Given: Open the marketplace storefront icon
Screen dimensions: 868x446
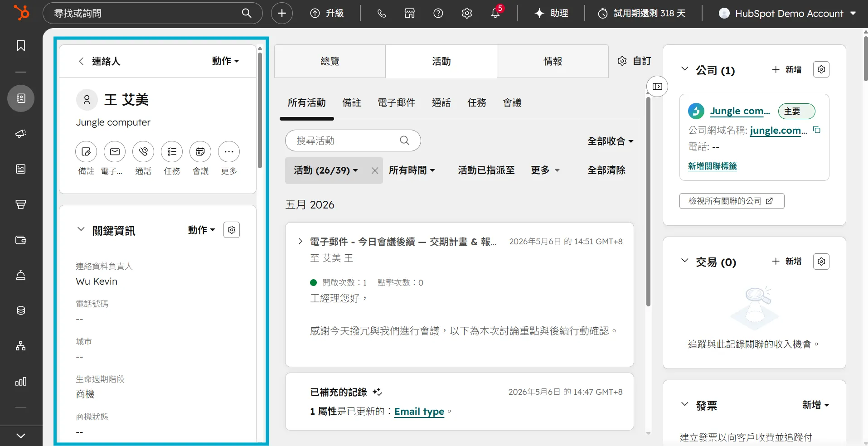Looking at the screenshot, I should (410, 14).
